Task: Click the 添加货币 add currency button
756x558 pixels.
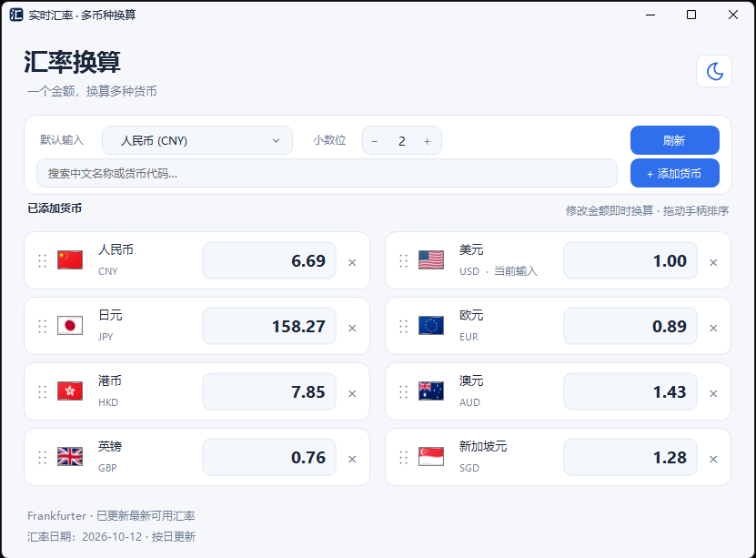Action: 674,173
